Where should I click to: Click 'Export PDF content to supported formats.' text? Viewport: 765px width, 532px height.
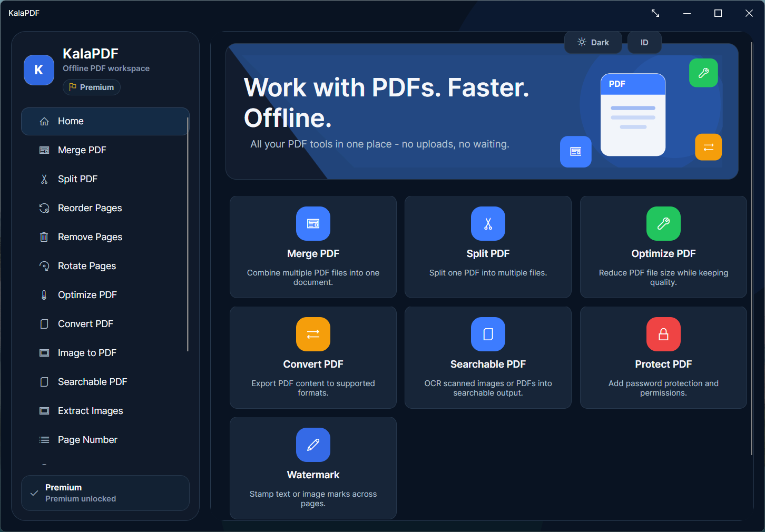click(313, 388)
